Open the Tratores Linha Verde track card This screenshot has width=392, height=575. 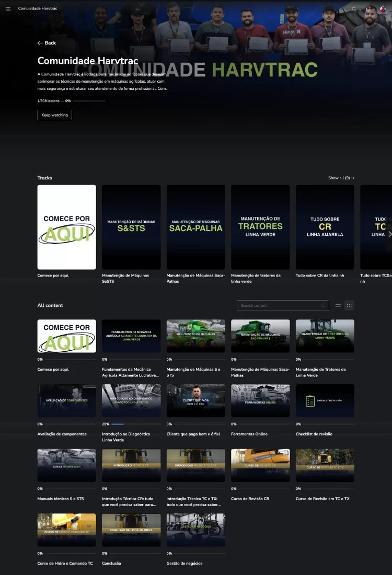click(260, 227)
